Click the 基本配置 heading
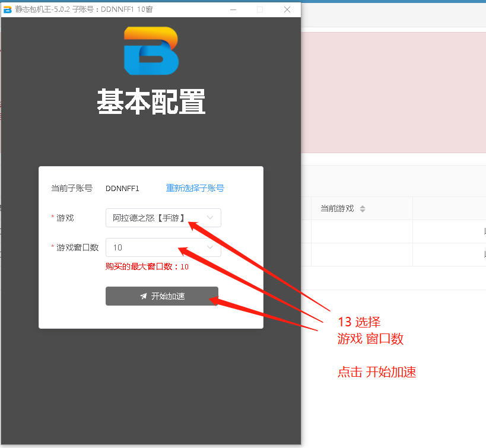 tap(151, 102)
